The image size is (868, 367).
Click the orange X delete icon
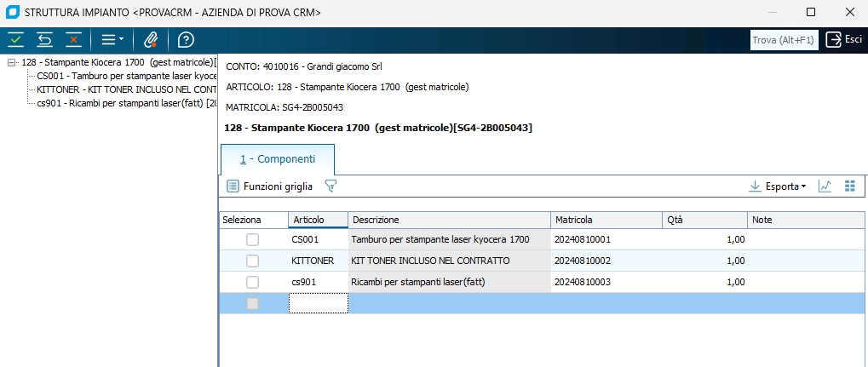(x=73, y=39)
